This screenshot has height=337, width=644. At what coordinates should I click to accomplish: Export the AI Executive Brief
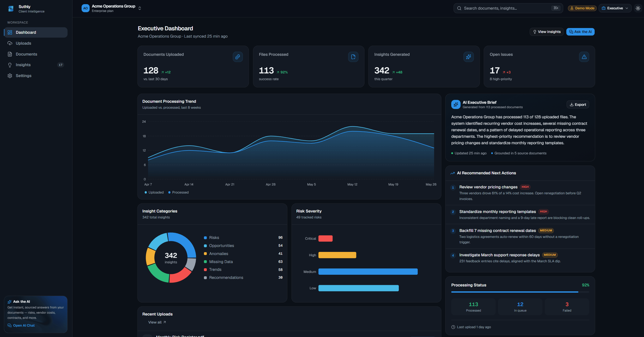click(x=578, y=105)
